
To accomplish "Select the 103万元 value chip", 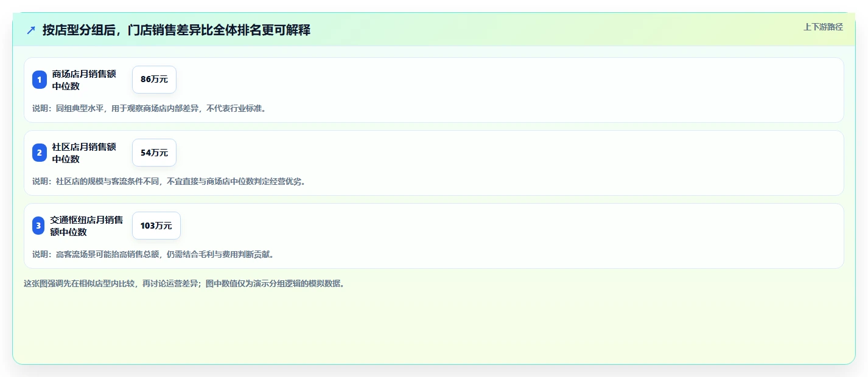I will (156, 226).
